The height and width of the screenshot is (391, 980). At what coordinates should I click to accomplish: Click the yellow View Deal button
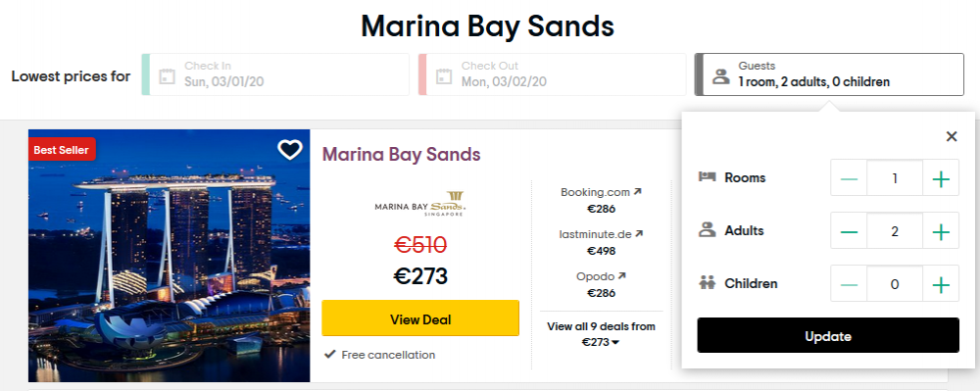point(420,318)
